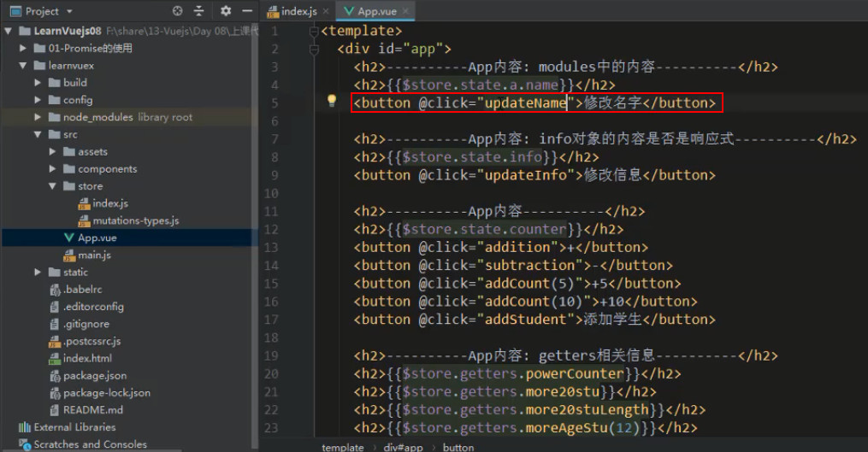Collapse the src folder

coord(38,134)
